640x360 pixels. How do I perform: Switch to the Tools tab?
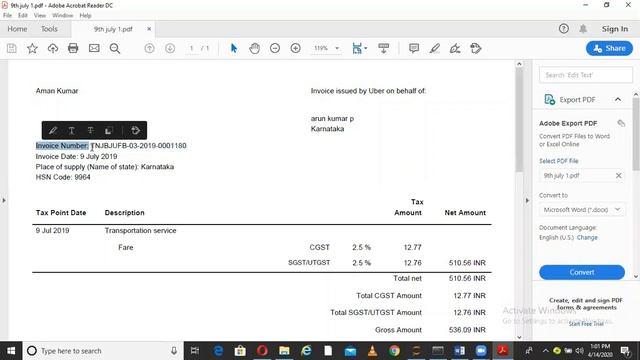point(49,29)
